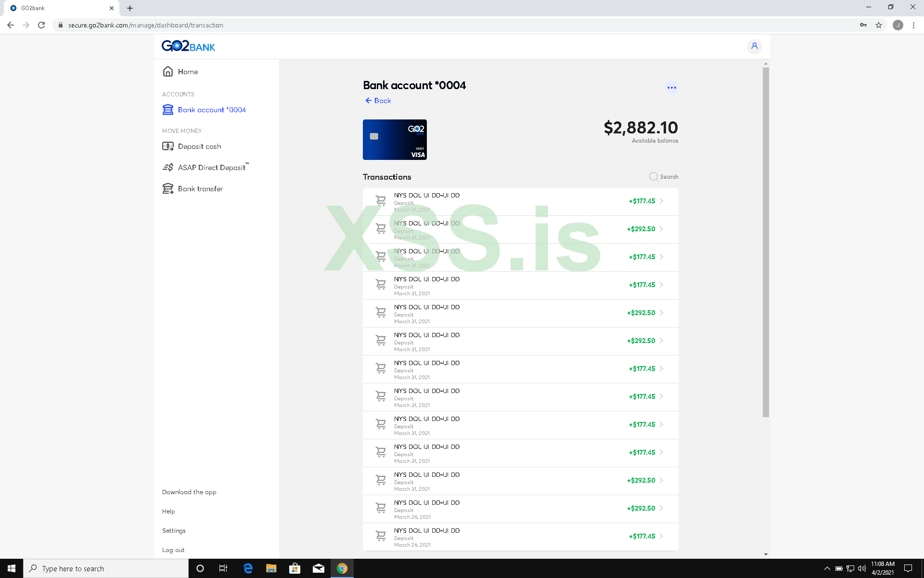Expand the first +$292.50 transaction chevron
The width and height of the screenshot is (924, 578).
(661, 229)
